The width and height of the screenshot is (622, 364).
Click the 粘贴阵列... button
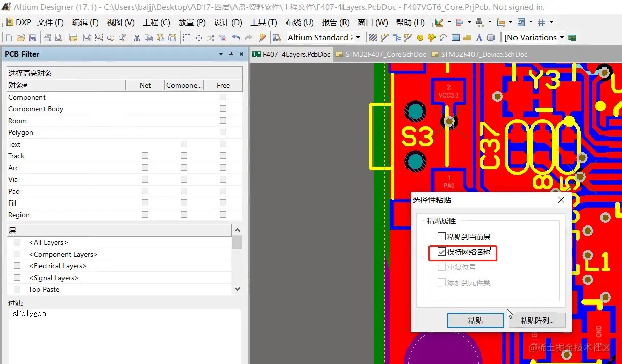537,321
